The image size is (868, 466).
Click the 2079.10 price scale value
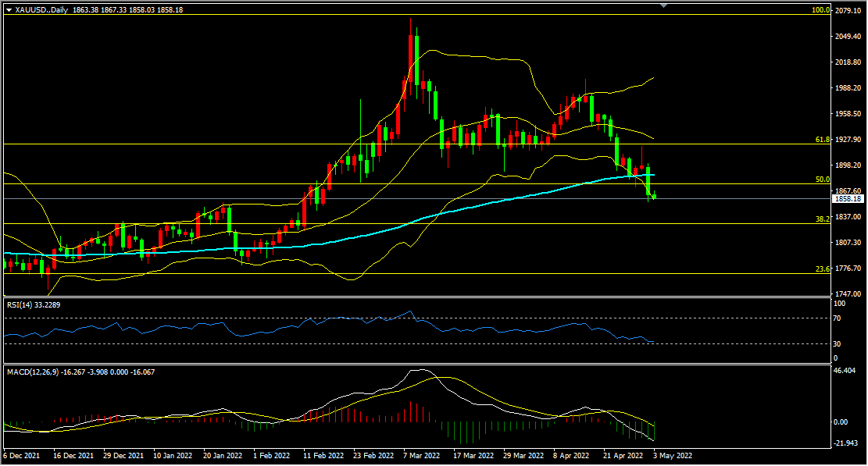[x=848, y=10]
